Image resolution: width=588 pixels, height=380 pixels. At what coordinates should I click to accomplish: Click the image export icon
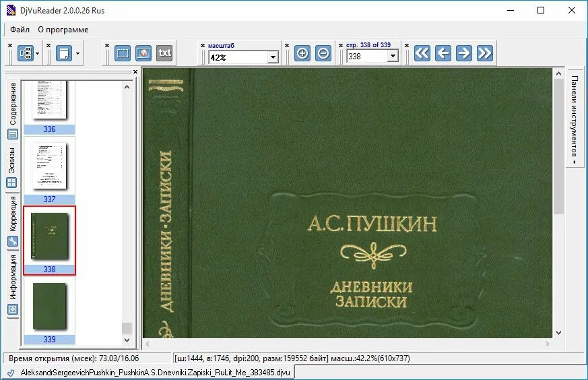click(x=143, y=53)
